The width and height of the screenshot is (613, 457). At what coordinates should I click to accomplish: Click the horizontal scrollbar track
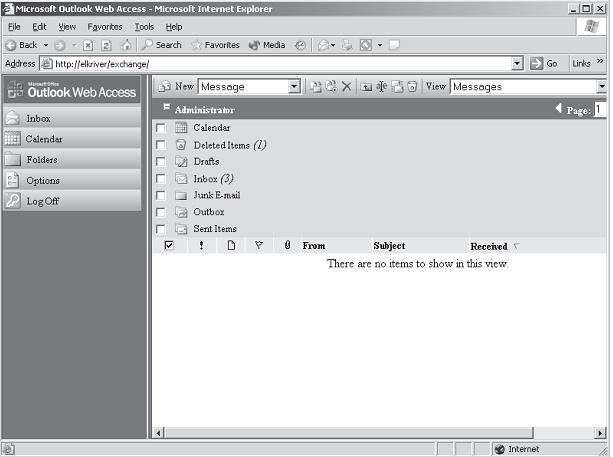pos(565,433)
